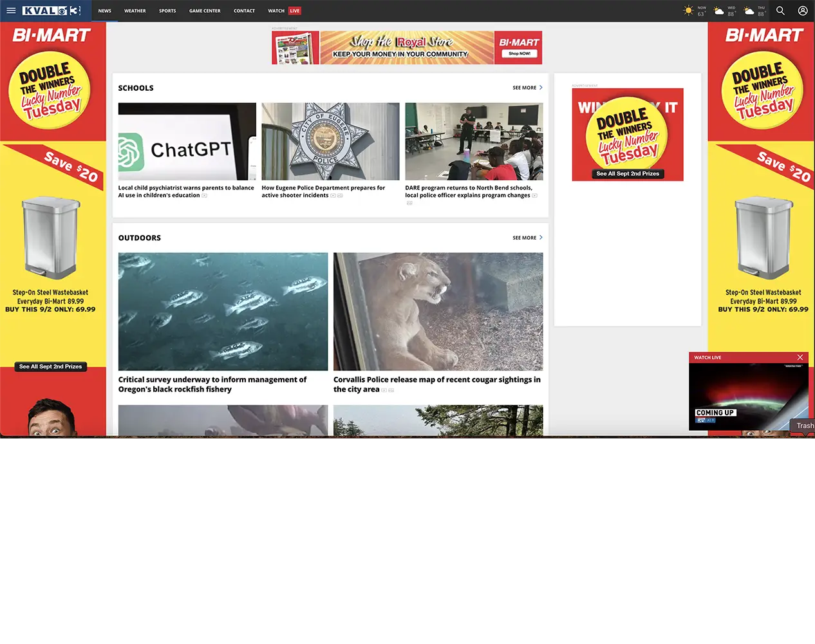Open the Schools section heading
Image resolution: width=815 pixels, height=644 pixels.
point(136,88)
